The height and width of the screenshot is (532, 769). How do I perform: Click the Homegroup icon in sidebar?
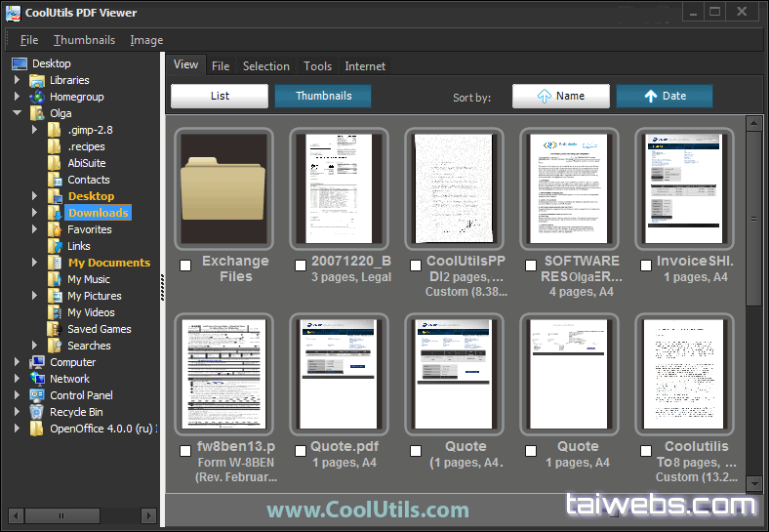(x=38, y=97)
